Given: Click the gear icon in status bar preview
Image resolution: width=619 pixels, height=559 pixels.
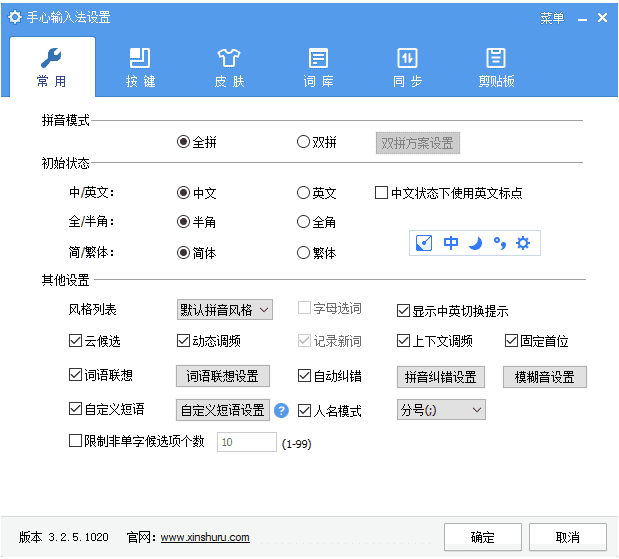Looking at the screenshot, I should pyautogui.click(x=522, y=243).
